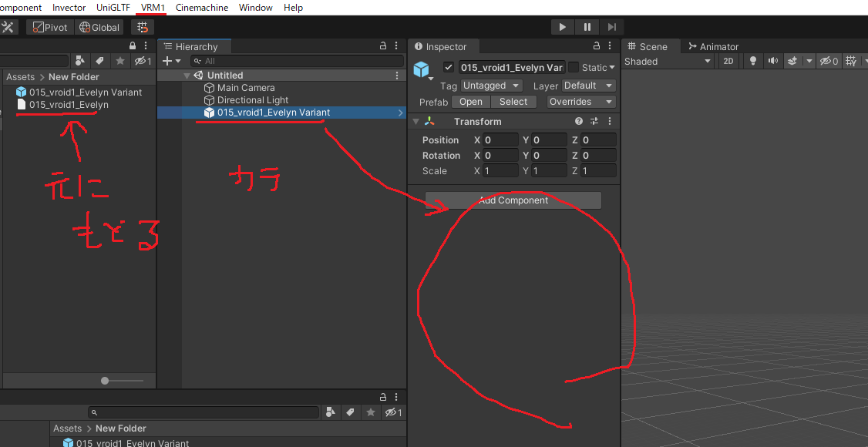Collapse the Transform component foldout
Viewport: 868px width, 447px height.
[x=416, y=121]
